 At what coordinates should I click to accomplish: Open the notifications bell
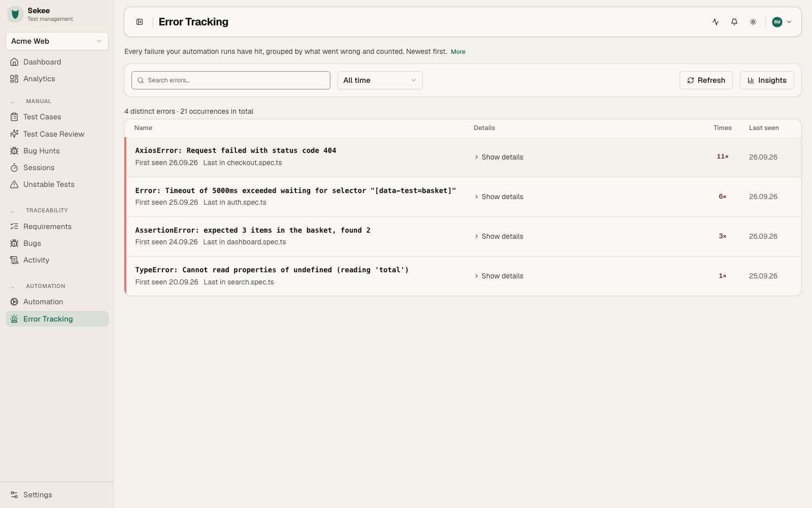734,22
